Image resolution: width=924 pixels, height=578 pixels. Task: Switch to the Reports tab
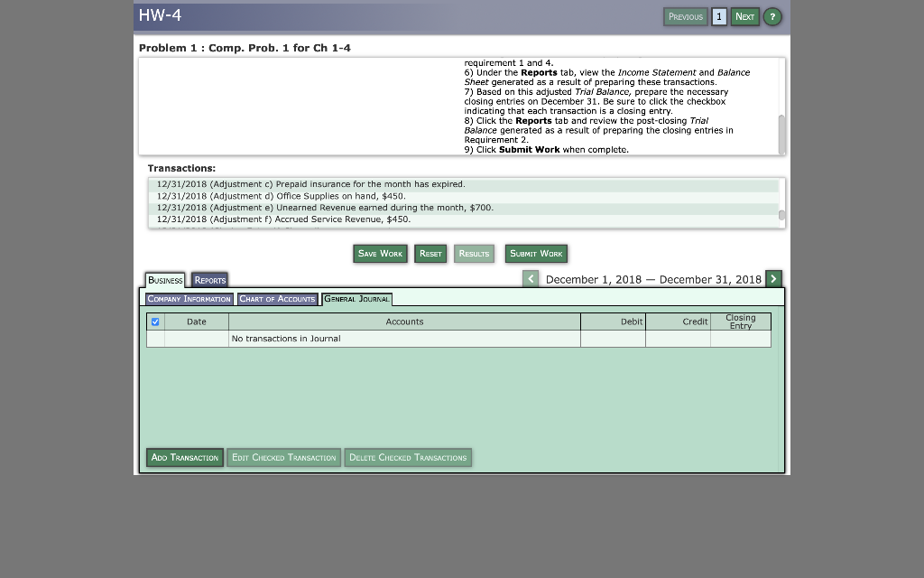209,280
